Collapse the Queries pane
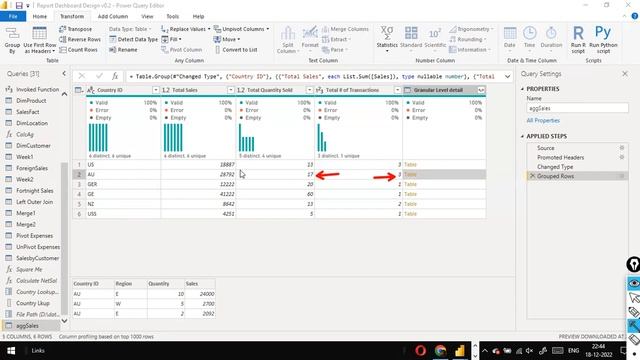The image size is (640, 360). 64,73
